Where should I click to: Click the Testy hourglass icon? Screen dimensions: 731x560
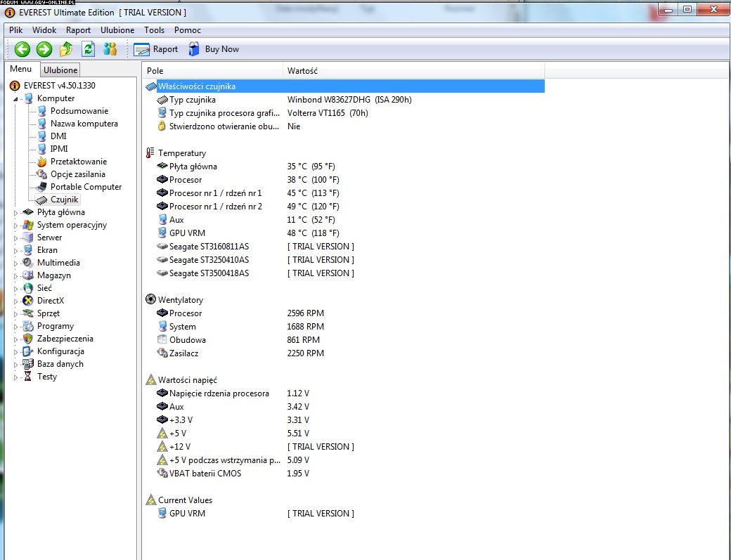[28, 377]
